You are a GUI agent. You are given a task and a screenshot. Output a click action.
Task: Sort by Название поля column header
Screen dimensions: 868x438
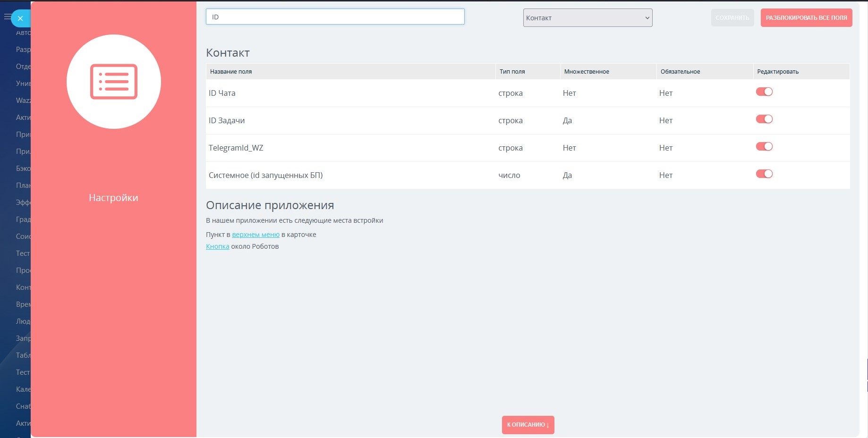coord(231,72)
